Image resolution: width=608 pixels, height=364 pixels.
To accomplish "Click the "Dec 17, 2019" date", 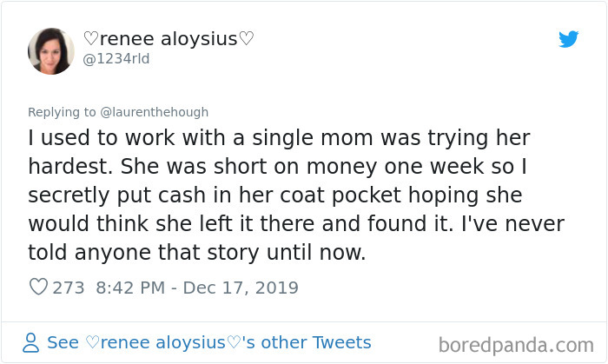I will (x=242, y=288).
